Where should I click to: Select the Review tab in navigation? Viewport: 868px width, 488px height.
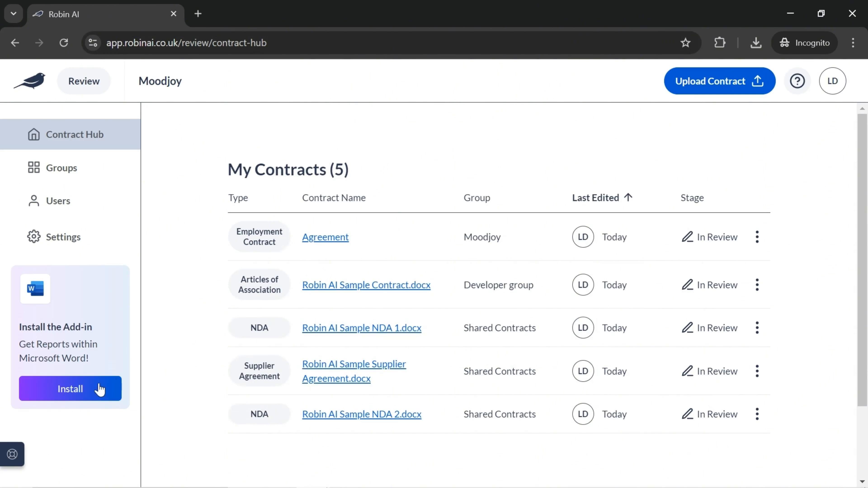click(83, 80)
